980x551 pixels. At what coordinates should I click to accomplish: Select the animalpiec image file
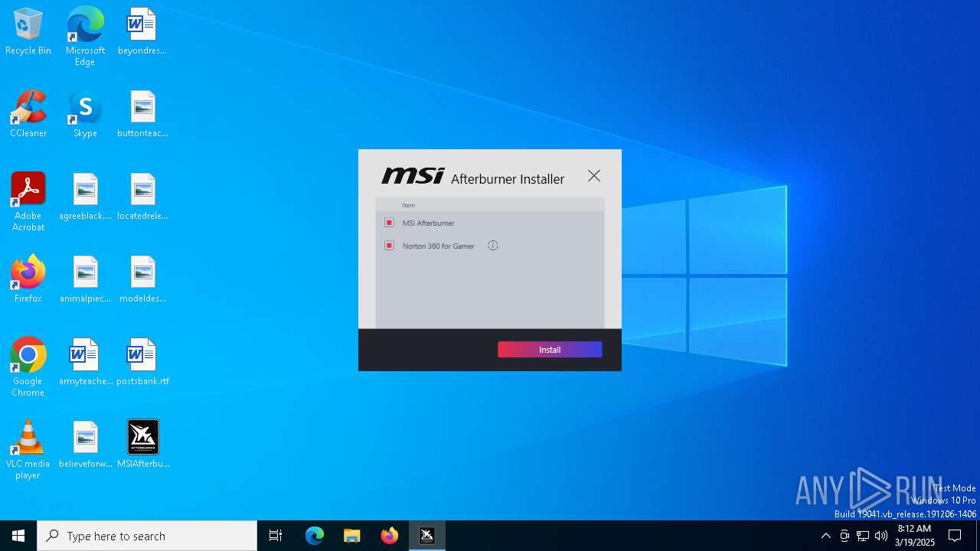click(x=85, y=279)
